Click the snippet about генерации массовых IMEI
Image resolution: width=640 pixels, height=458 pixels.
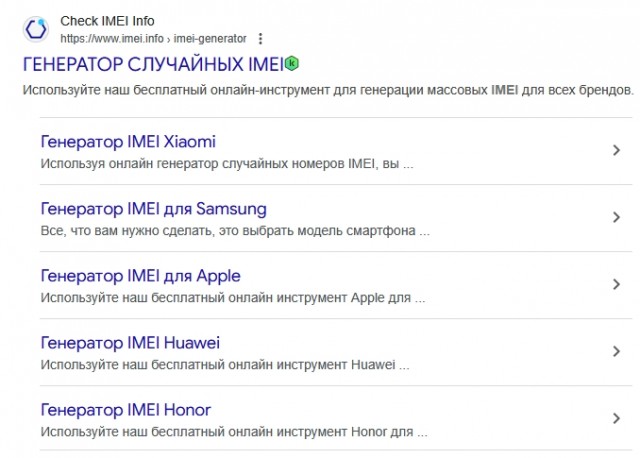[x=328, y=90]
